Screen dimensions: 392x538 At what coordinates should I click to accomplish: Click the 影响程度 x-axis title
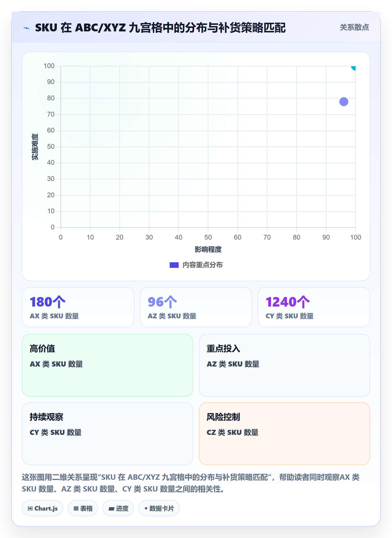click(208, 249)
